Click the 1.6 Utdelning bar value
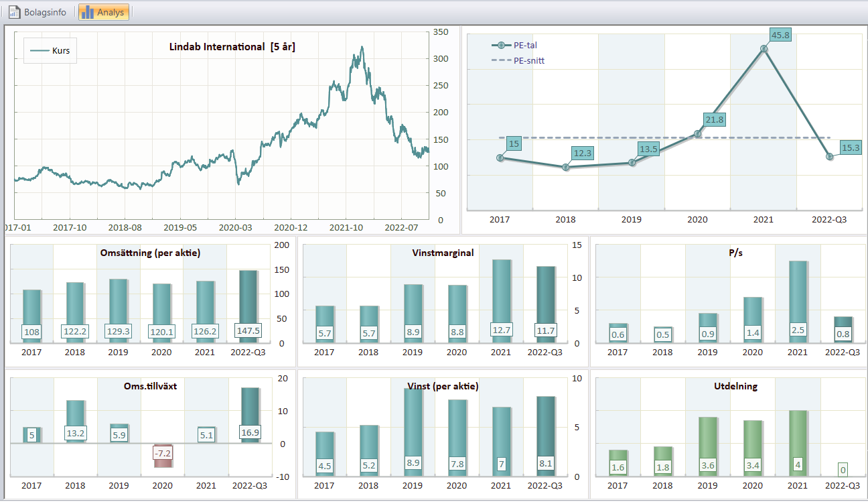 pos(618,466)
